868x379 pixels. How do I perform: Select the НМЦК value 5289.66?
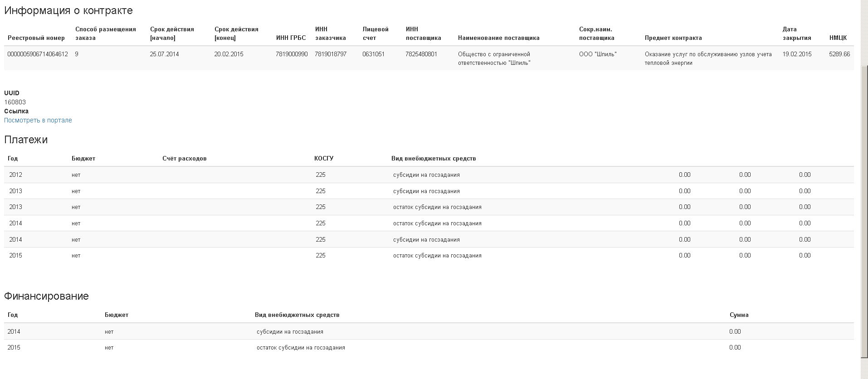coord(839,54)
